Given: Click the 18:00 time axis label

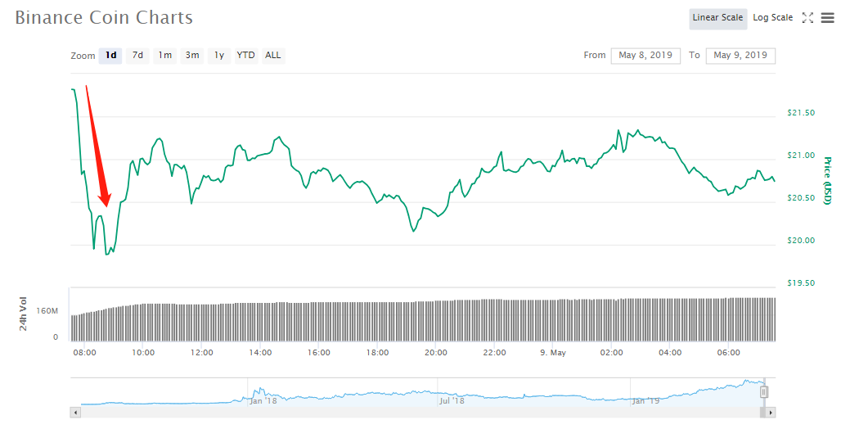Looking at the screenshot, I should click(x=377, y=353).
